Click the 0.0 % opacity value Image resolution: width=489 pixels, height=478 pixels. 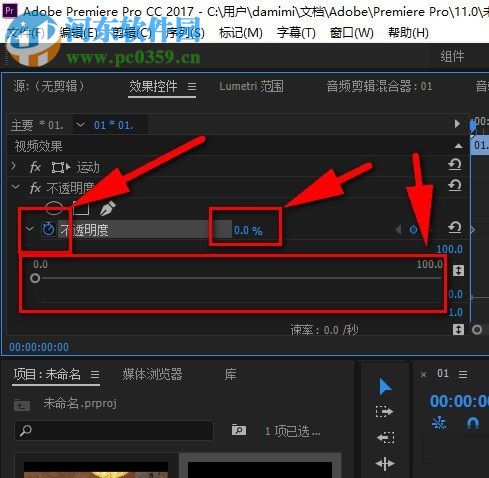[x=248, y=230]
